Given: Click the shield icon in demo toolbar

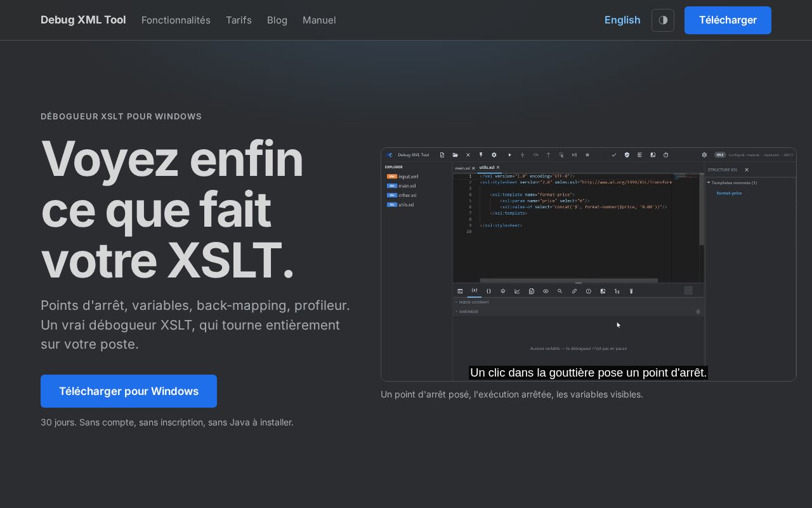Looking at the screenshot, I should pyautogui.click(x=627, y=155).
